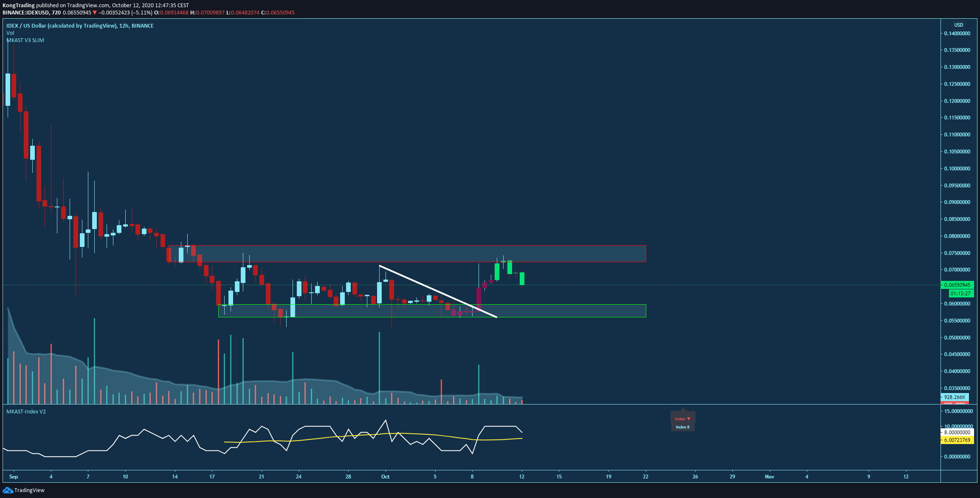Click price axis label 0.14000000
This screenshot has width=980, height=498.
[x=957, y=34]
